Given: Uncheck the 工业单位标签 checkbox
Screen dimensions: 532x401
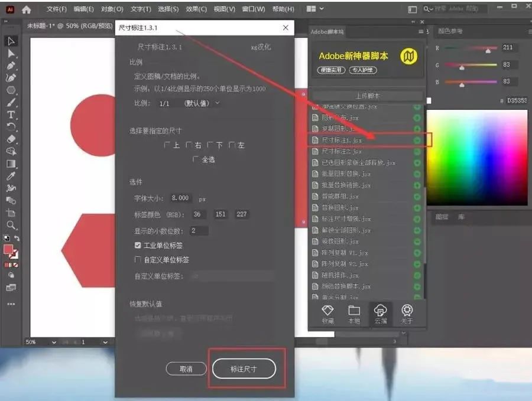Looking at the screenshot, I should (138, 245).
